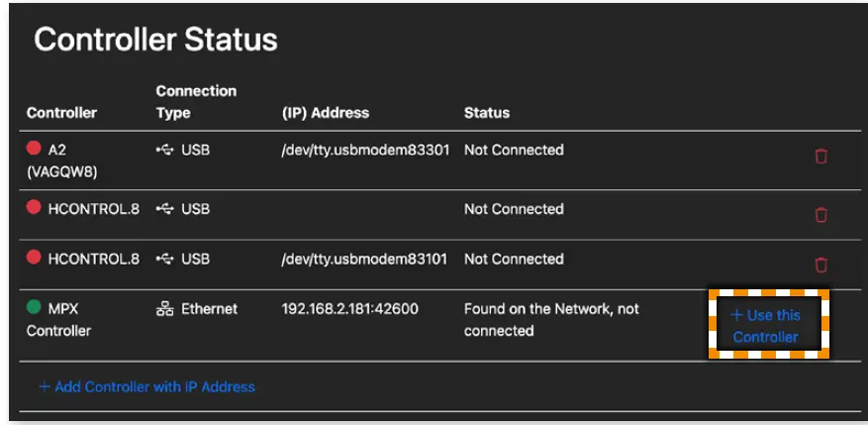This screenshot has height=425, width=868.
Task: Select the 192.168.2.181:42600 IP address
Action: 349,309
